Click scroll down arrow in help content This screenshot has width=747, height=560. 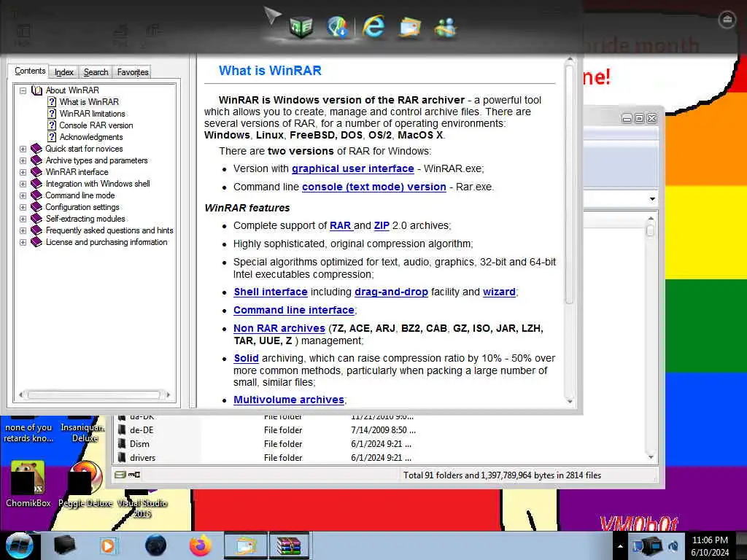[x=569, y=402]
